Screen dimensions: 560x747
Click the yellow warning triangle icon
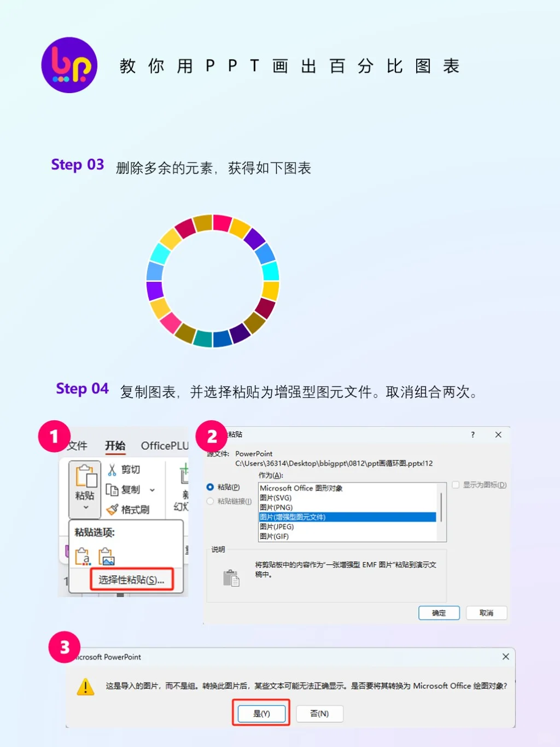click(85, 686)
